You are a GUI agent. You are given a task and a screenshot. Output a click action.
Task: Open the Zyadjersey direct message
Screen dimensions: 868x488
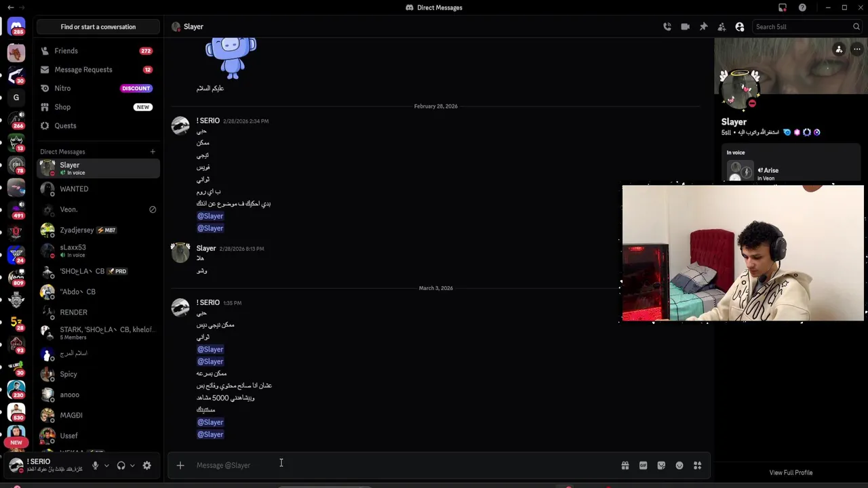[x=98, y=230]
